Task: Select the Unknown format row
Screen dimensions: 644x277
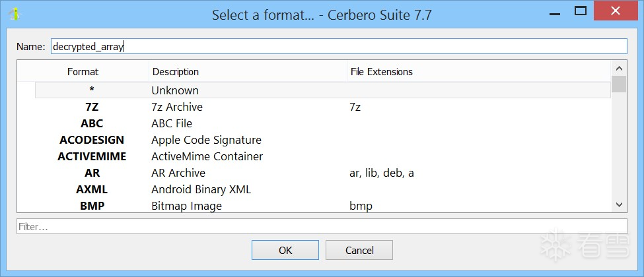Action: (174, 90)
